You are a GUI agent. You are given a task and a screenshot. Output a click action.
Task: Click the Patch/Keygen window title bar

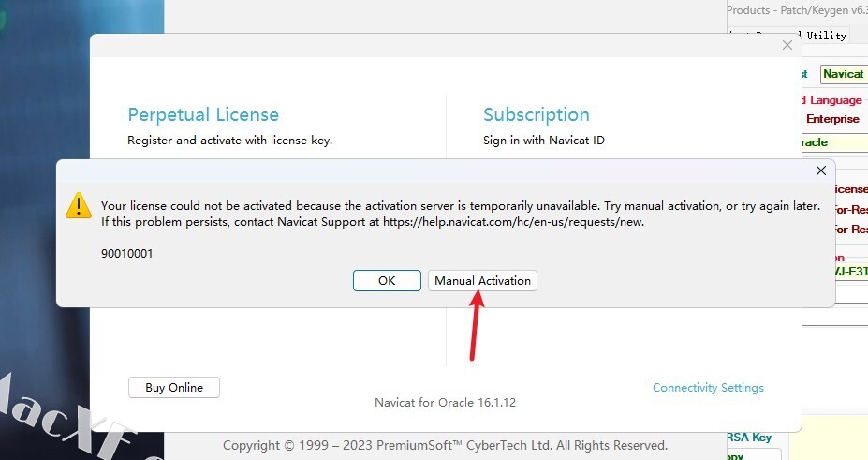(797, 10)
